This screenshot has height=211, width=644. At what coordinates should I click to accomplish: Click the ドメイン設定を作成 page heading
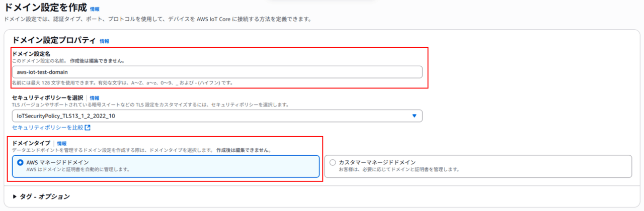click(x=45, y=8)
